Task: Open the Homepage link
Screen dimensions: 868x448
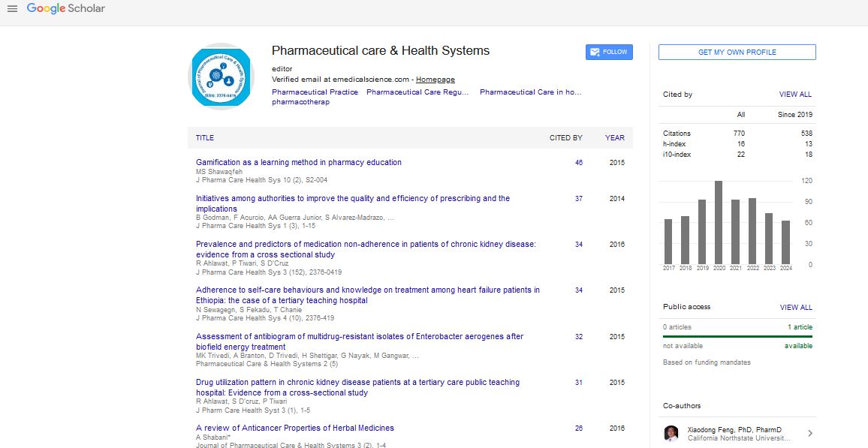Action: click(436, 80)
